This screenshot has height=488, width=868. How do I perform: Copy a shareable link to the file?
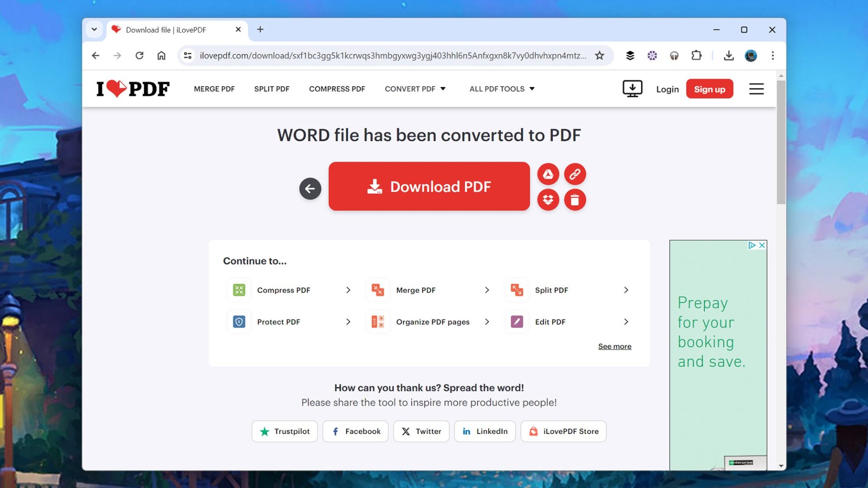[575, 174]
